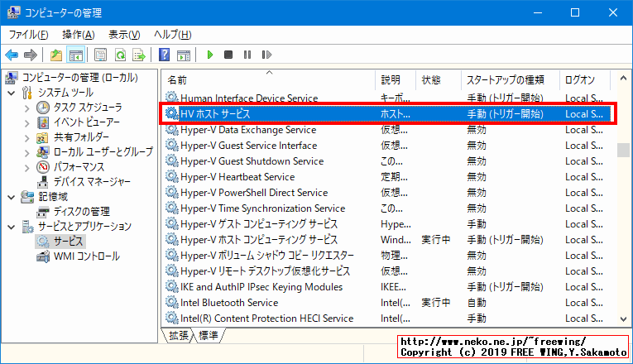This screenshot has width=633, height=364.
Task: Select サービス in the tree
Action: tap(68, 242)
